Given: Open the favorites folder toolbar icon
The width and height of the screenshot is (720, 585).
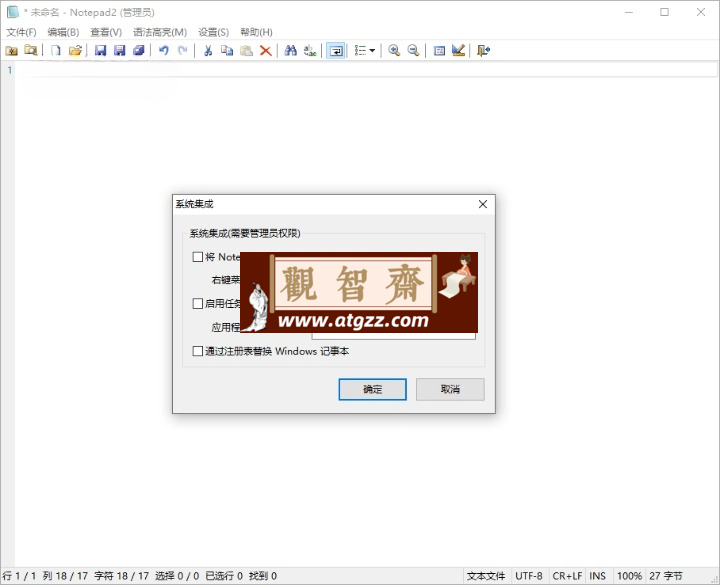Looking at the screenshot, I should tap(11, 51).
